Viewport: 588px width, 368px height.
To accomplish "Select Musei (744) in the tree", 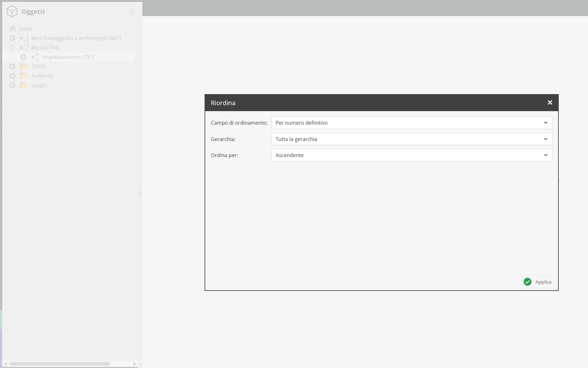I will [x=45, y=48].
